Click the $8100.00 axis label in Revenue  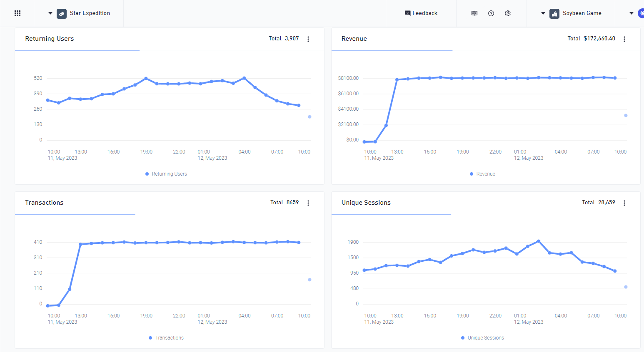click(x=348, y=78)
